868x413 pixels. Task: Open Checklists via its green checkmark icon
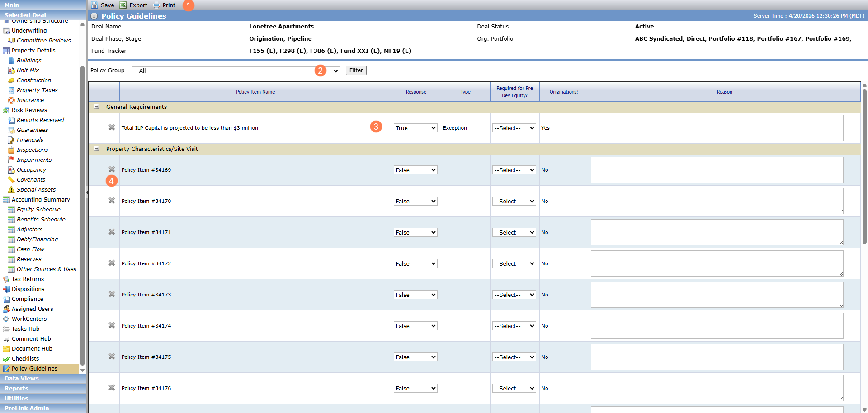click(x=6, y=359)
